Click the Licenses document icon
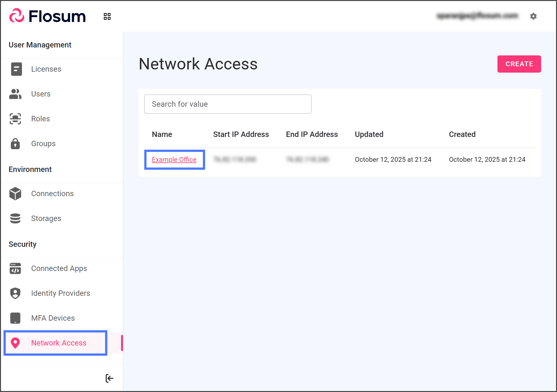This screenshot has height=392, width=557. pyautogui.click(x=16, y=69)
